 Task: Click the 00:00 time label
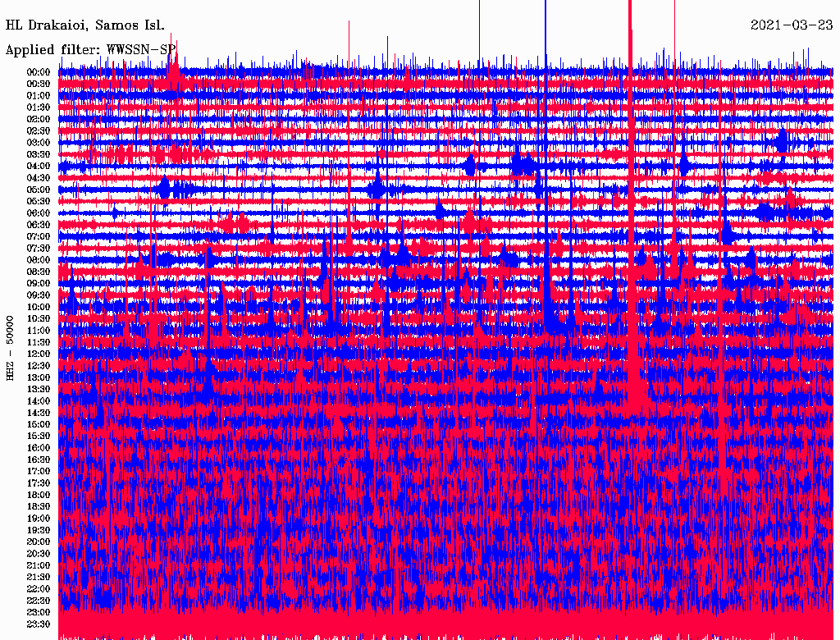[39, 72]
